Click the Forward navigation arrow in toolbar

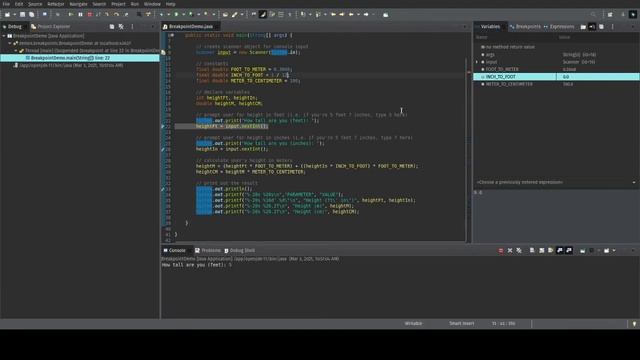click(366, 14)
